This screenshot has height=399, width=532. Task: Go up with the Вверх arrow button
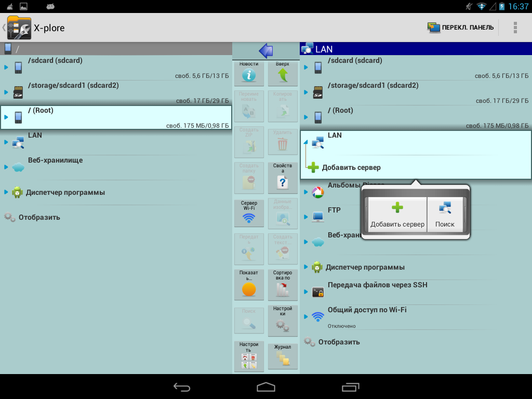[283, 73]
